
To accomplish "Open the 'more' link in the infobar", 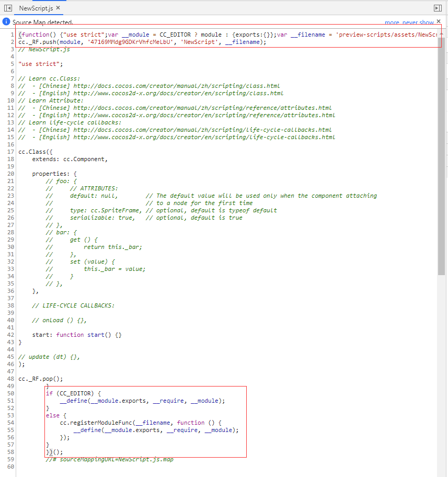I will 392,22.
